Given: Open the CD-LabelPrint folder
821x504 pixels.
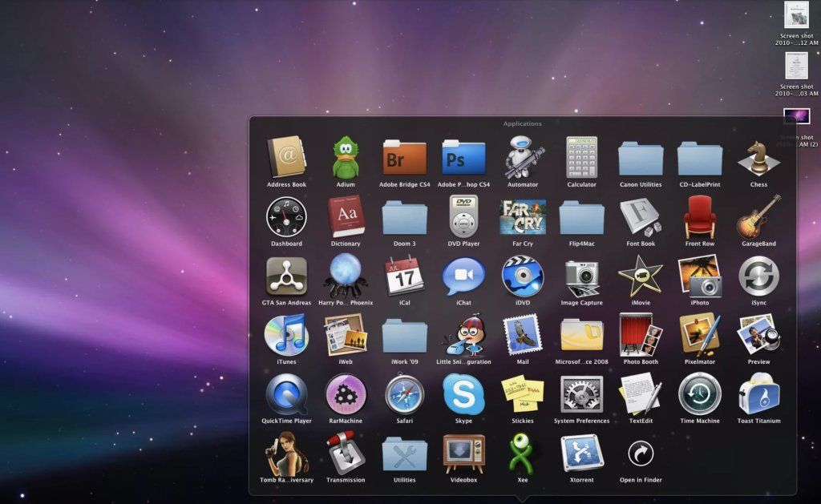Looking at the screenshot, I should 699,158.
